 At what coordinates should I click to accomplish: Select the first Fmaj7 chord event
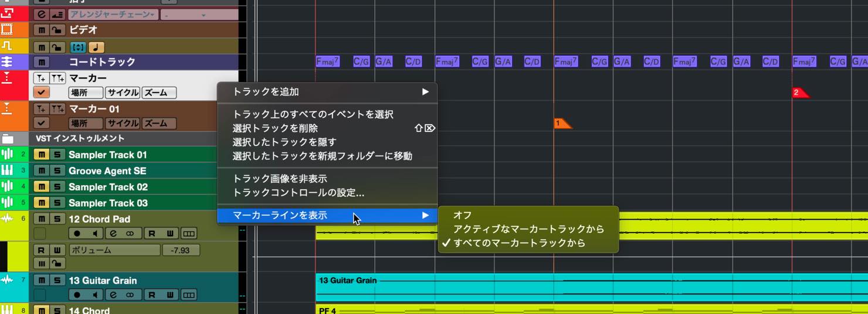pyautogui.click(x=328, y=62)
